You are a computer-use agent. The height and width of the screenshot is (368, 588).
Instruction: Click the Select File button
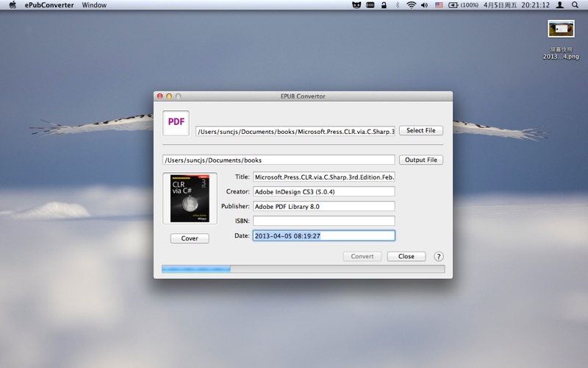(x=420, y=130)
